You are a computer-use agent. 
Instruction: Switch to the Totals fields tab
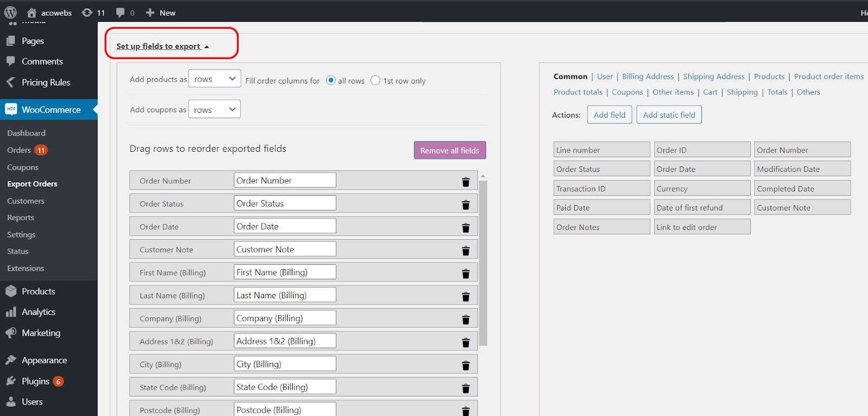(777, 92)
